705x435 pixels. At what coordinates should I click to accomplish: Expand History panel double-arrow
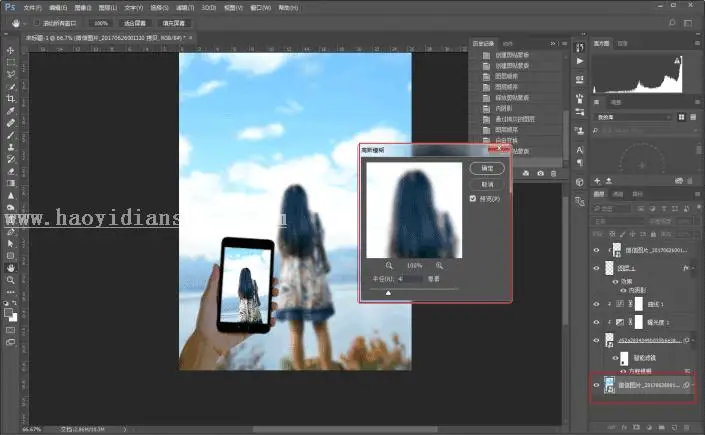click(x=553, y=43)
